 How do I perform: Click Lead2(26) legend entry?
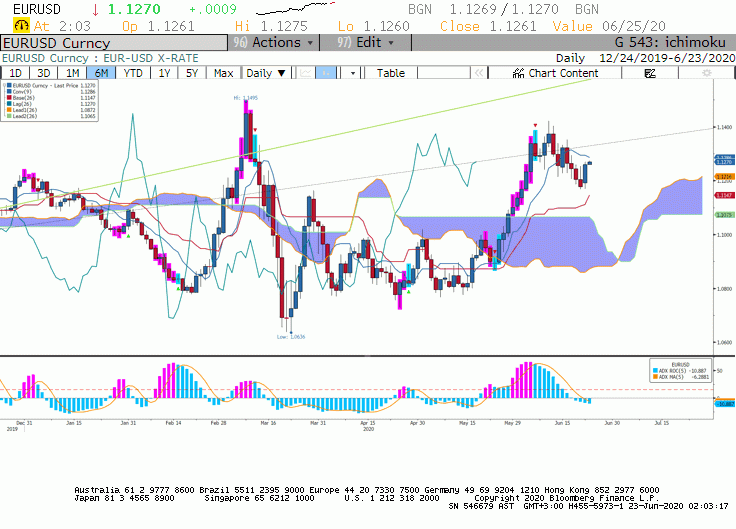[x=51, y=116]
